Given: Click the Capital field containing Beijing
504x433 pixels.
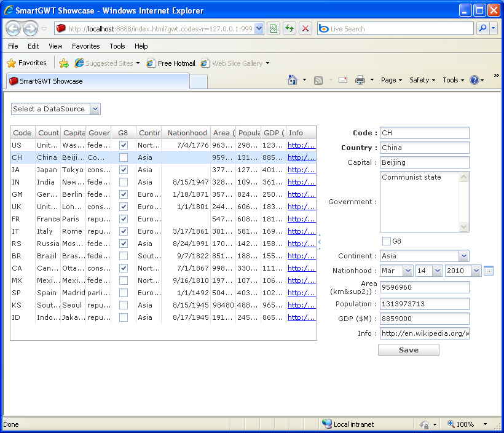Looking at the screenshot, I should [x=424, y=162].
